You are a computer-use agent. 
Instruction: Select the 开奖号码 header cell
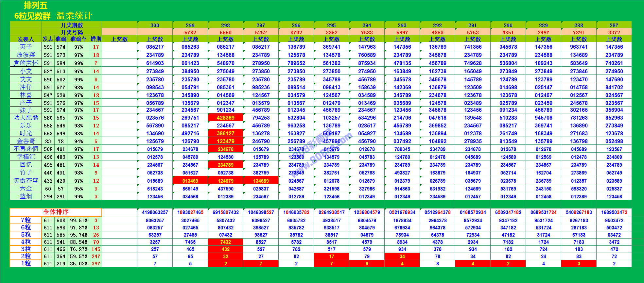click(72, 32)
